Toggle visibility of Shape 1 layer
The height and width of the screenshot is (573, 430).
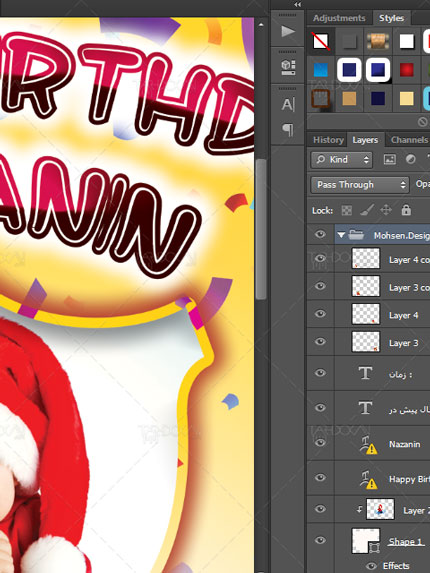(320, 540)
